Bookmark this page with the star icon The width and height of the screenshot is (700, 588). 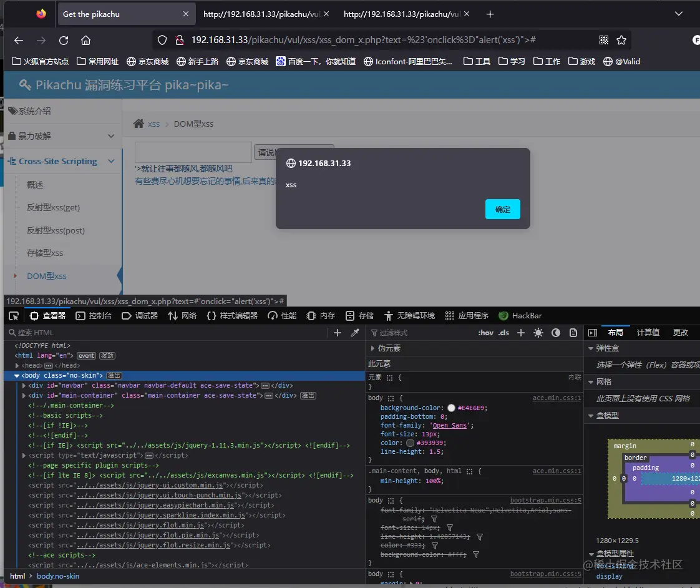click(x=621, y=40)
